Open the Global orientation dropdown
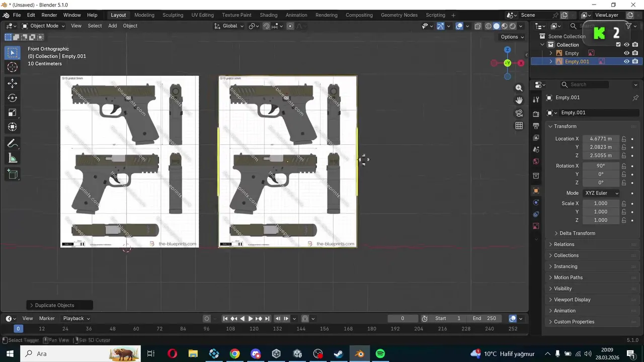644x362 pixels. 229,26
